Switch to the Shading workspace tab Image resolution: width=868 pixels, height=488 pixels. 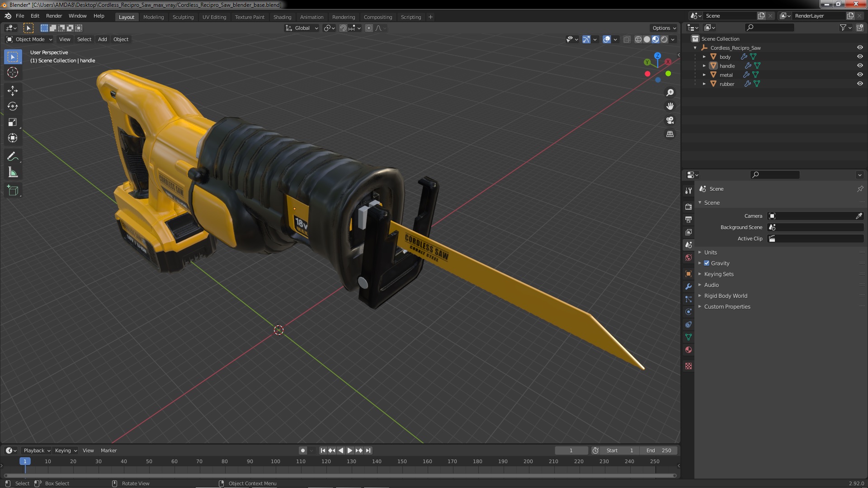click(282, 17)
